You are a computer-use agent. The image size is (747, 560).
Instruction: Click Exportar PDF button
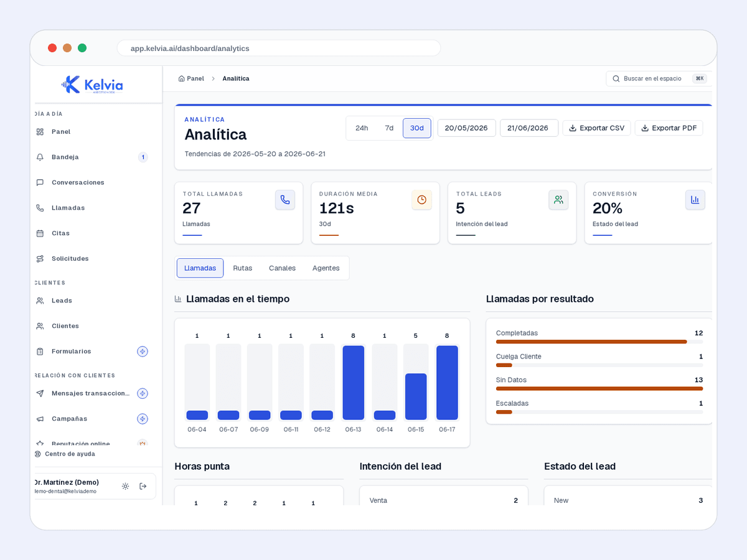(x=669, y=128)
